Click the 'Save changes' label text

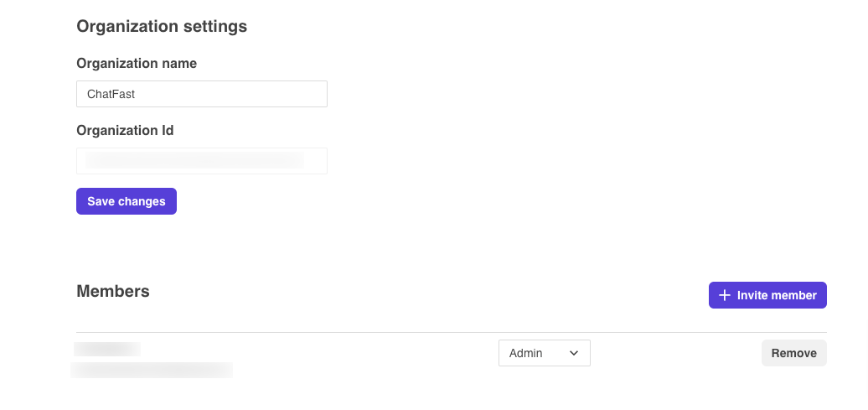[127, 201]
